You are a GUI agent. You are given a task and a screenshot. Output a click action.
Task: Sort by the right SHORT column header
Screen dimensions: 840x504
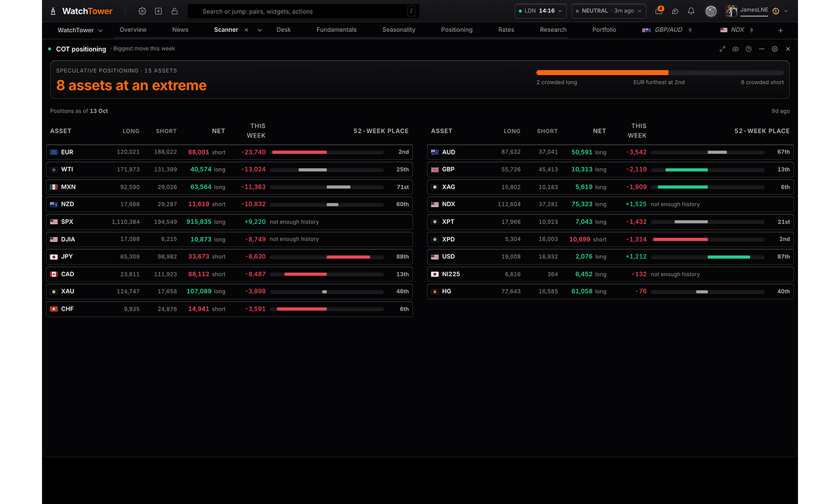pos(547,131)
